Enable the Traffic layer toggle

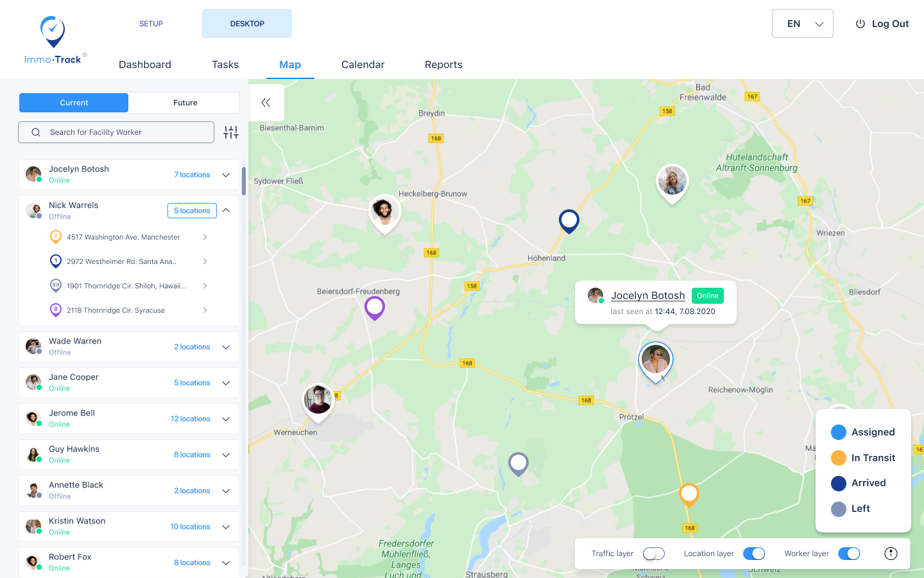[x=654, y=554]
